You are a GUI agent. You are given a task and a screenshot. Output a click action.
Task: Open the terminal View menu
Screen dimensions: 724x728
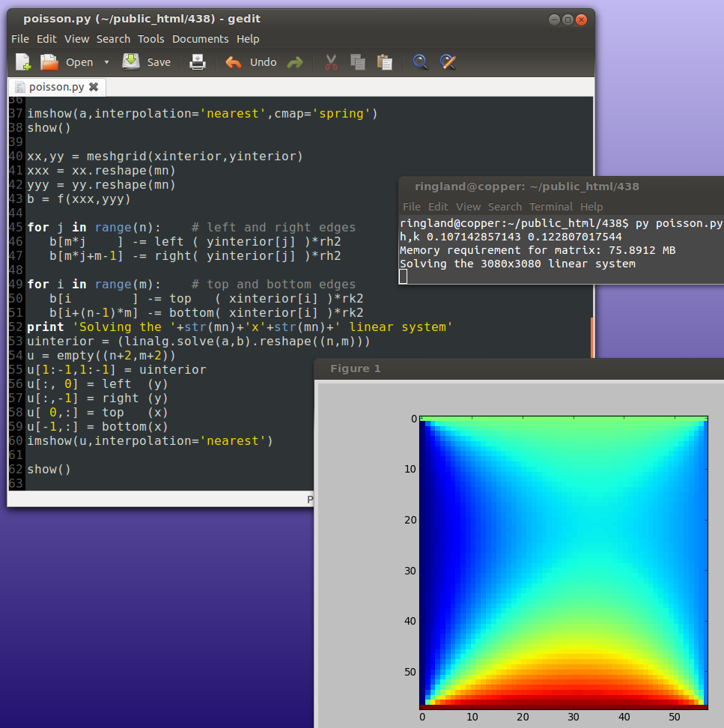(x=468, y=207)
